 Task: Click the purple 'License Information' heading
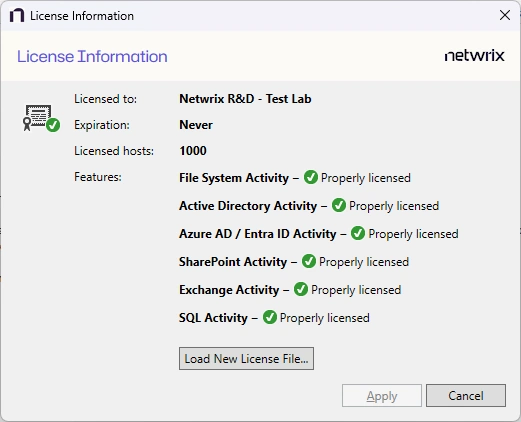coord(92,56)
